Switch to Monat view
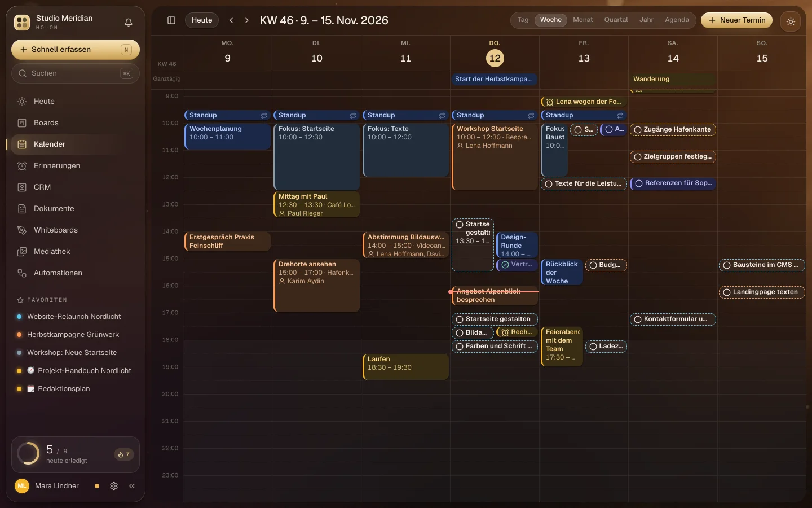This screenshot has width=812, height=508. point(583,20)
